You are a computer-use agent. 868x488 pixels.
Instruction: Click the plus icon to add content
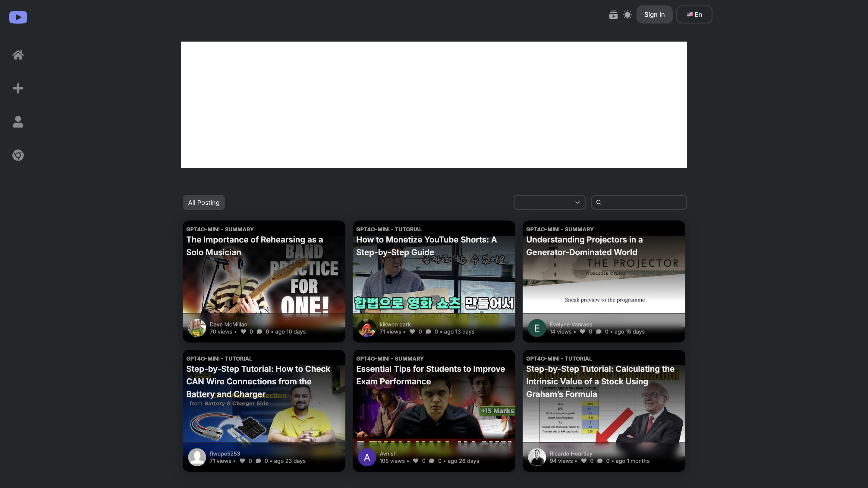[x=18, y=88]
